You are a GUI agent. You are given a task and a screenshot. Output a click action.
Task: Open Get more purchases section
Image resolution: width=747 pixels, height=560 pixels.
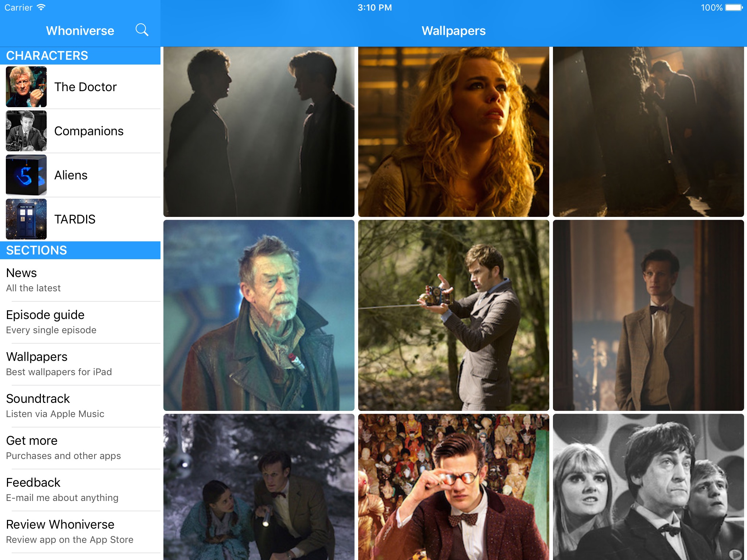tap(80, 448)
